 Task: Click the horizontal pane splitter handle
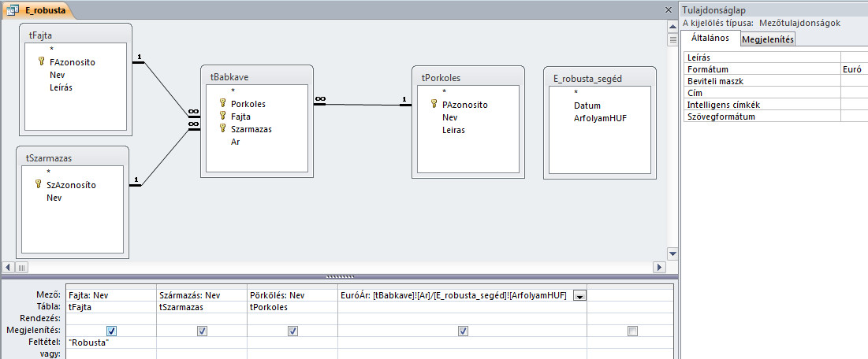[x=339, y=276]
